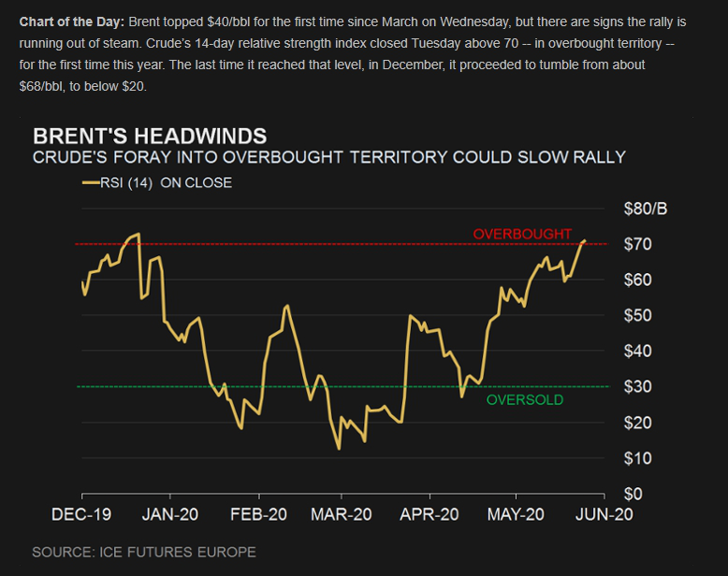Click the $0 axis label
Screen dimensions: 728x576
pyautogui.click(x=633, y=494)
